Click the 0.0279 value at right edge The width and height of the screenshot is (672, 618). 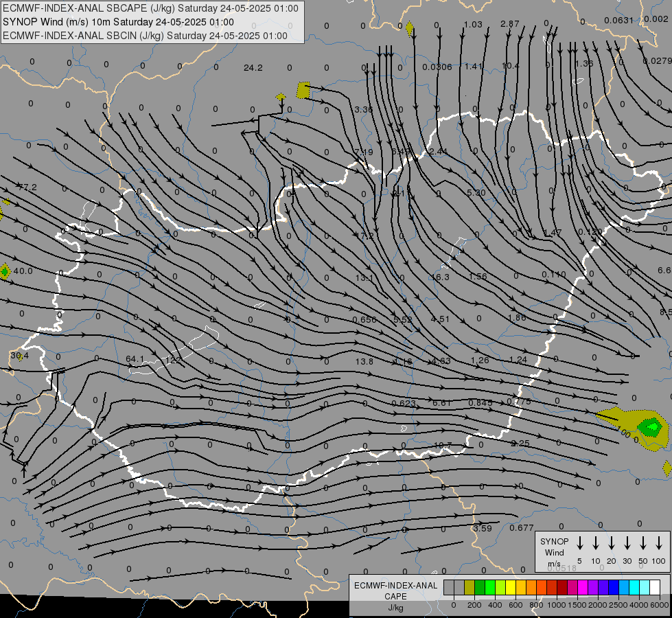point(658,61)
